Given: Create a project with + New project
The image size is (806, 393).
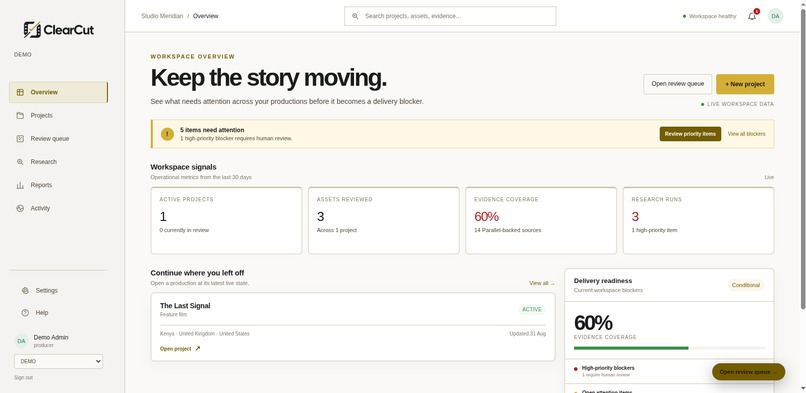Looking at the screenshot, I should pos(745,84).
